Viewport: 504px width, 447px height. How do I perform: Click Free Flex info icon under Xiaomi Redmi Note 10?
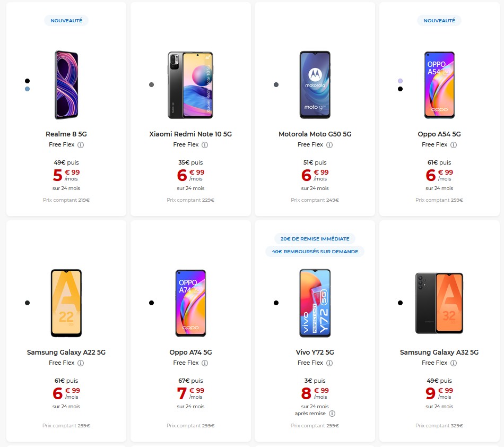[205, 145]
